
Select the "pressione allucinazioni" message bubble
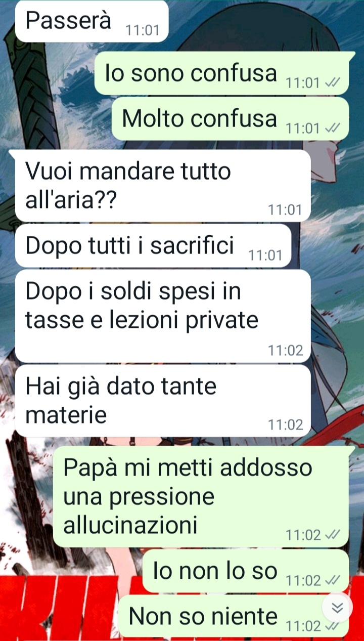tap(201, 497)
